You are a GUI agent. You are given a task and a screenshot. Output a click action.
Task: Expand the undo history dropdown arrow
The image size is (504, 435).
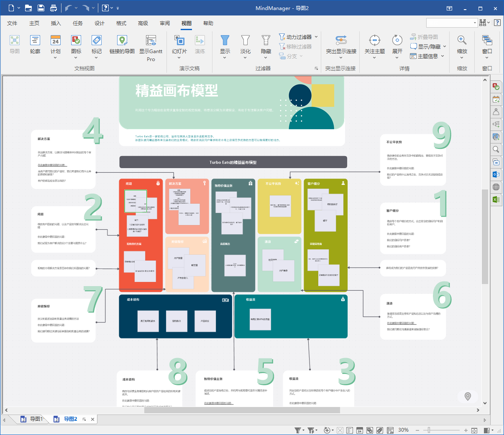[x=76, y=8]
